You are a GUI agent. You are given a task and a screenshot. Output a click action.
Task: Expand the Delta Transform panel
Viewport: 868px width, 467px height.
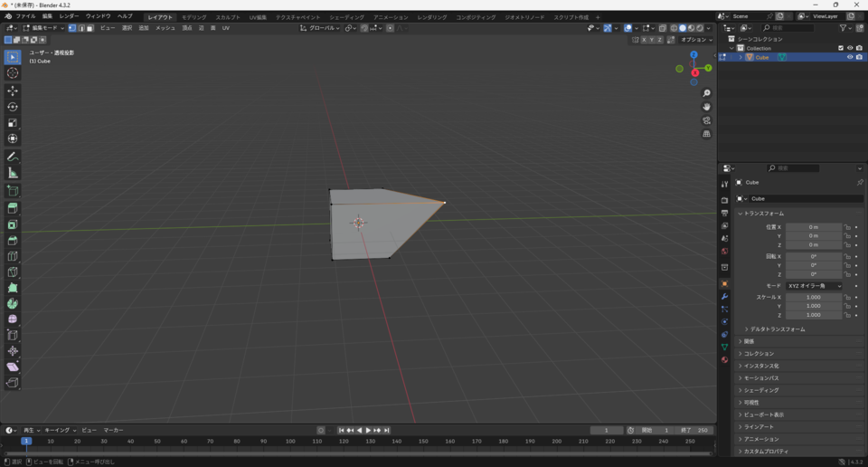(x=778, y=329)
